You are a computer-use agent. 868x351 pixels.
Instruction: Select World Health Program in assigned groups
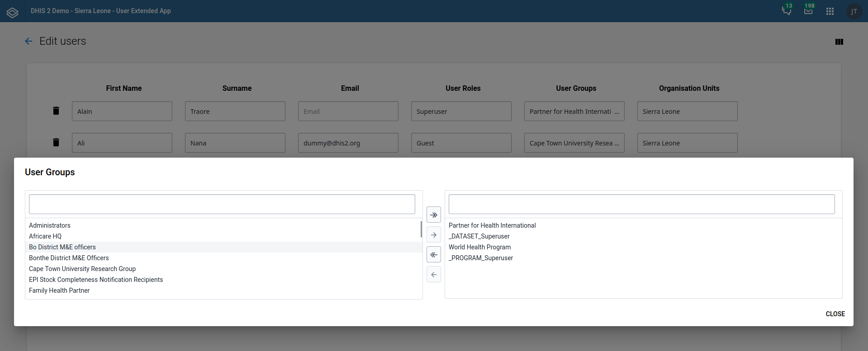click(x=643, y=247)
